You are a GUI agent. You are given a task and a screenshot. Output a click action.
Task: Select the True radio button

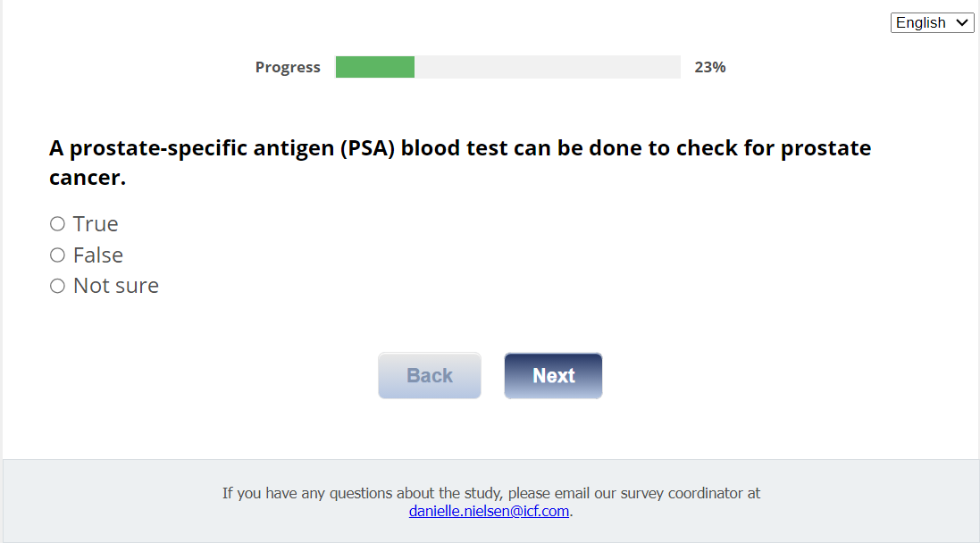click(58, 224)
